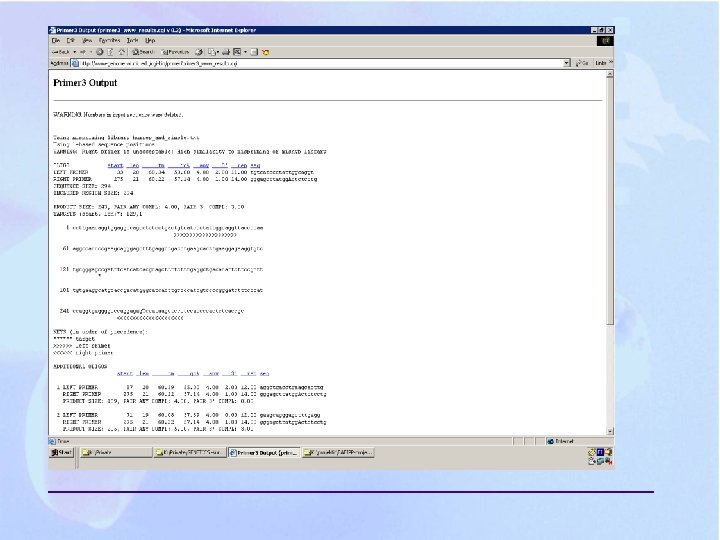
Task: Click 'len' link under Additional Oligos
Action: click(x=143, y=373)
